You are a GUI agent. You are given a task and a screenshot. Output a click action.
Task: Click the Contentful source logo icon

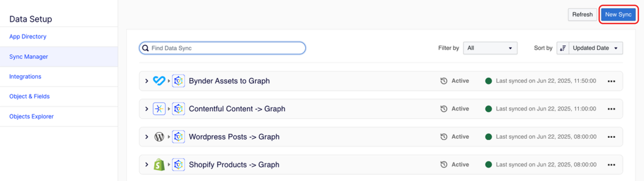tap(159, 109)
